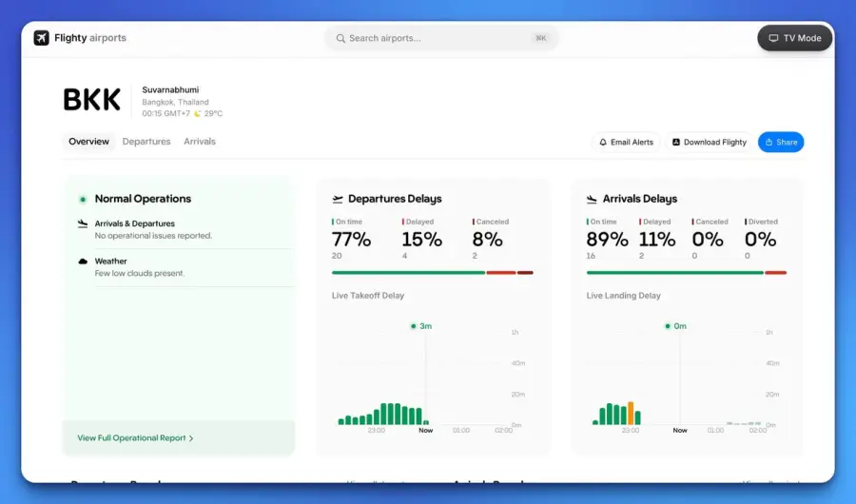Click the search magnifier icon

click(340, 38)
